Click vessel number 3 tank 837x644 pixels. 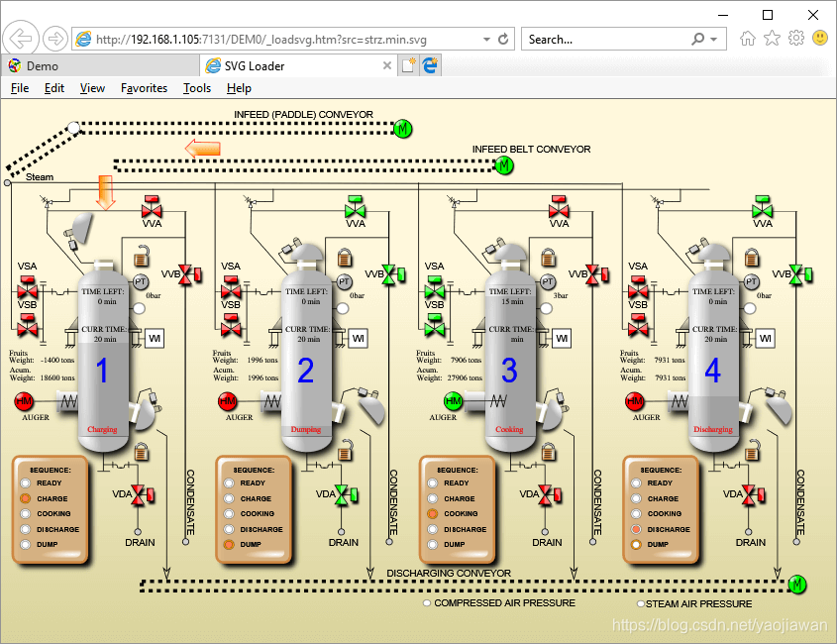click(510, 355)
